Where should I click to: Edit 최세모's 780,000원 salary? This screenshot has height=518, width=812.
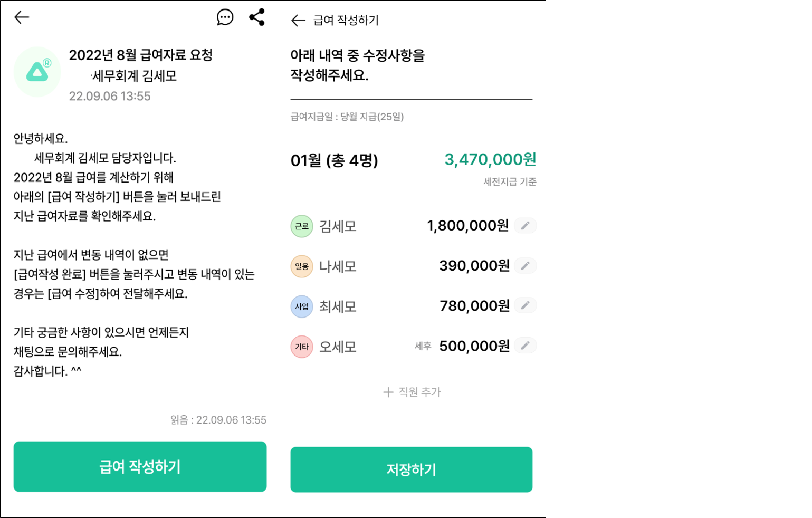coord(526,305)
